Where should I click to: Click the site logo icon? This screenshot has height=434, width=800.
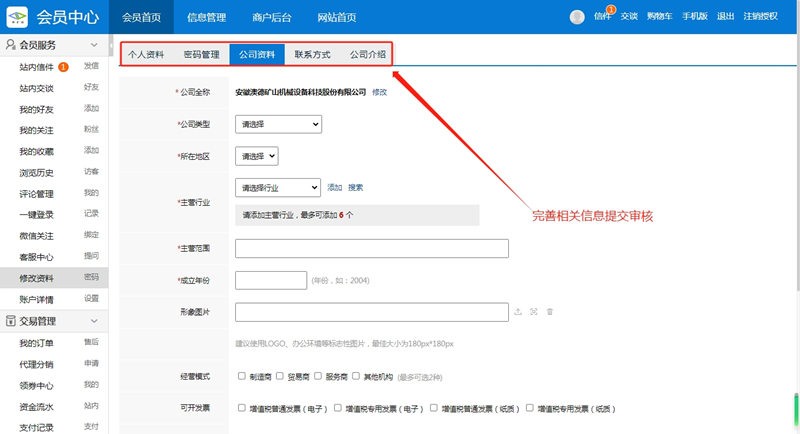click(x=18, y=16)
